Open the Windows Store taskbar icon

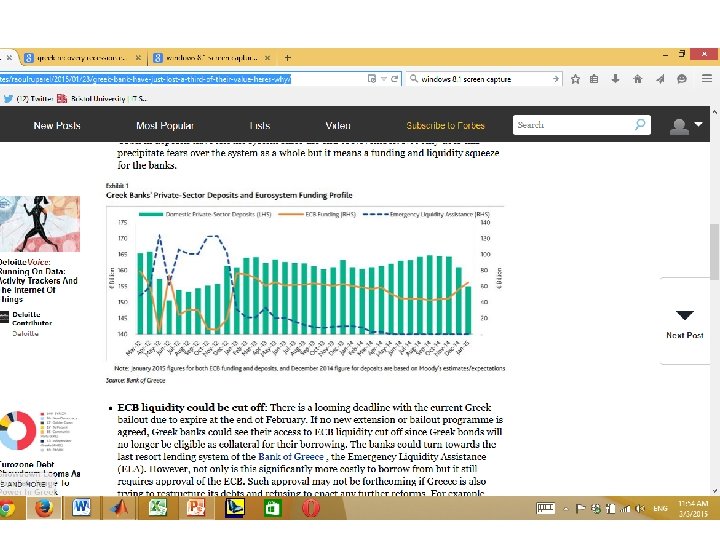point(272,508)
